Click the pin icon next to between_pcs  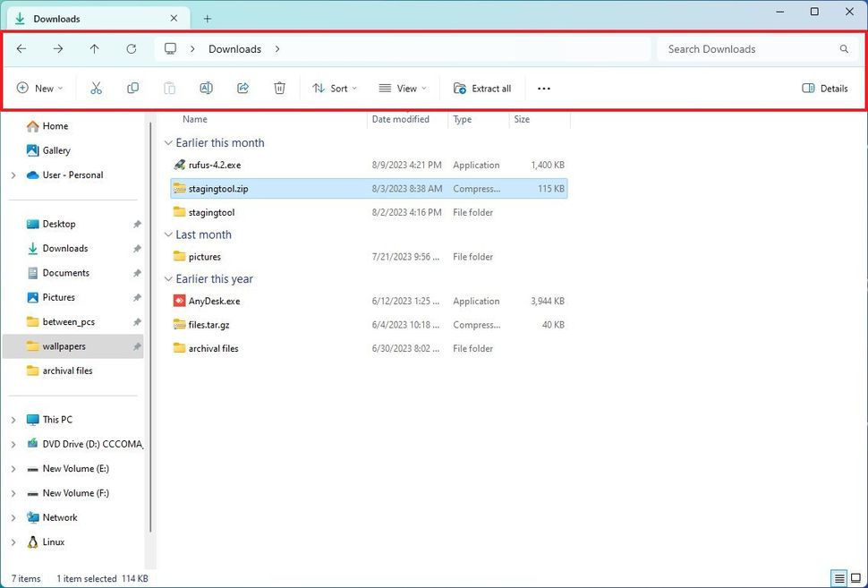click(x=137, y=322)
